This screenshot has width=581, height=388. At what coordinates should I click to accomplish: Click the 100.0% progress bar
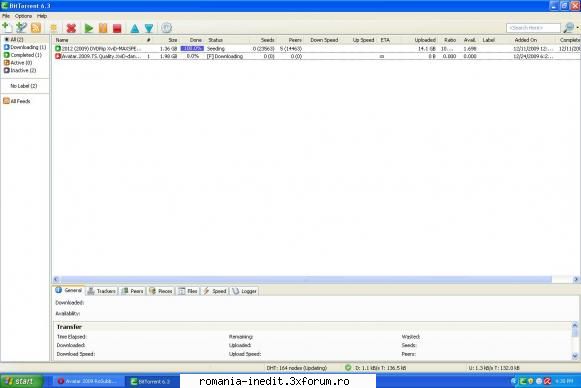(192, 49)
